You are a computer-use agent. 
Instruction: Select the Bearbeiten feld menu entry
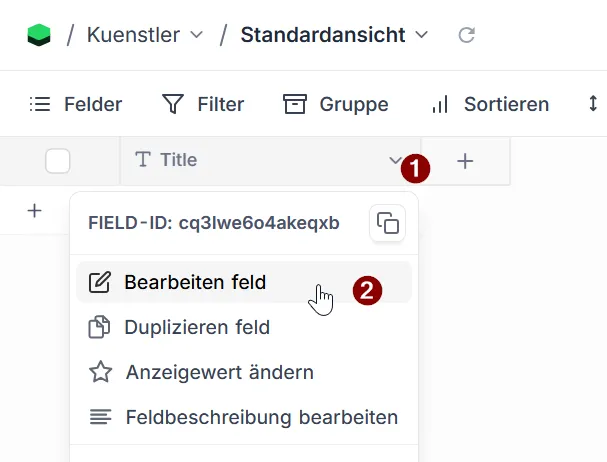195,282
